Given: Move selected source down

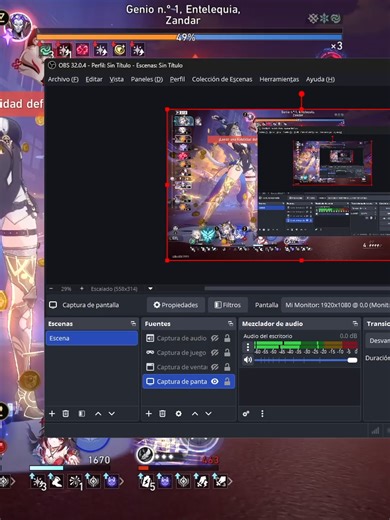Looking at the screenshot, I should [x=208, y=414].
